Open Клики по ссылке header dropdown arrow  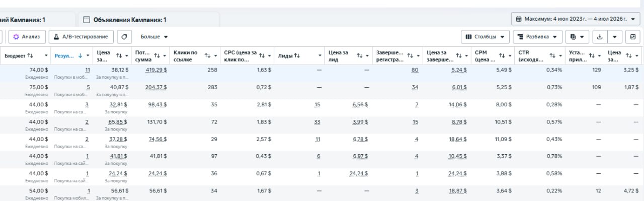[215, 55]
